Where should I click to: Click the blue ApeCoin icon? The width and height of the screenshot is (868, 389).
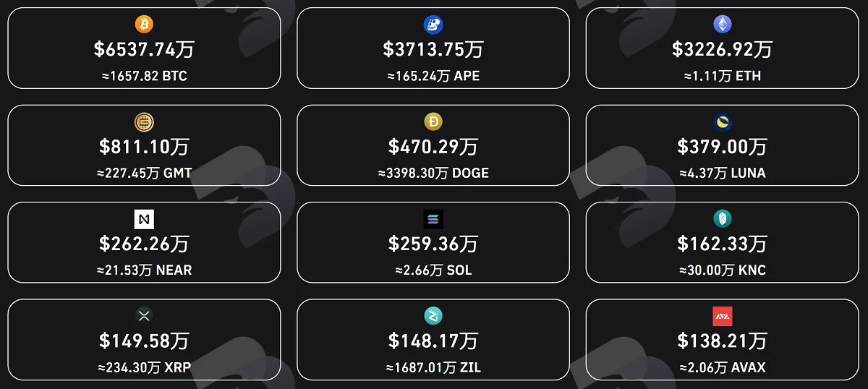coord(433,25)
